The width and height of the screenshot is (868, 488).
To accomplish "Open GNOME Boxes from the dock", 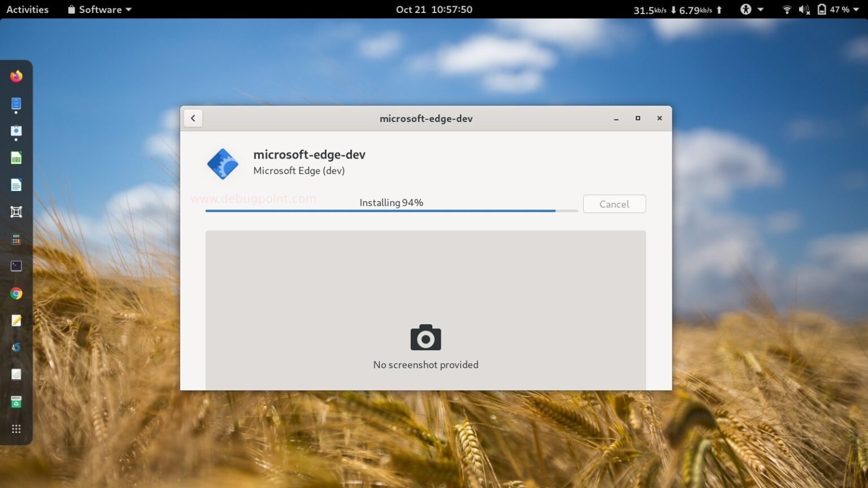I will click(x=16, y=212).
